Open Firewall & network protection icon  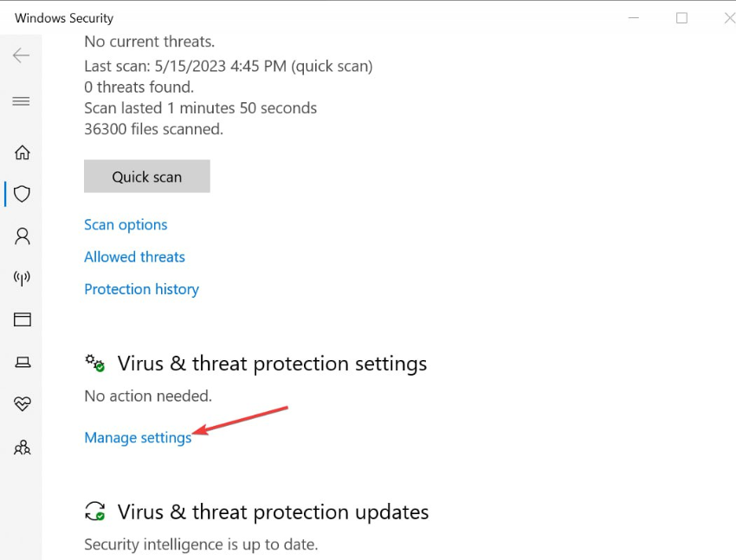22,278
